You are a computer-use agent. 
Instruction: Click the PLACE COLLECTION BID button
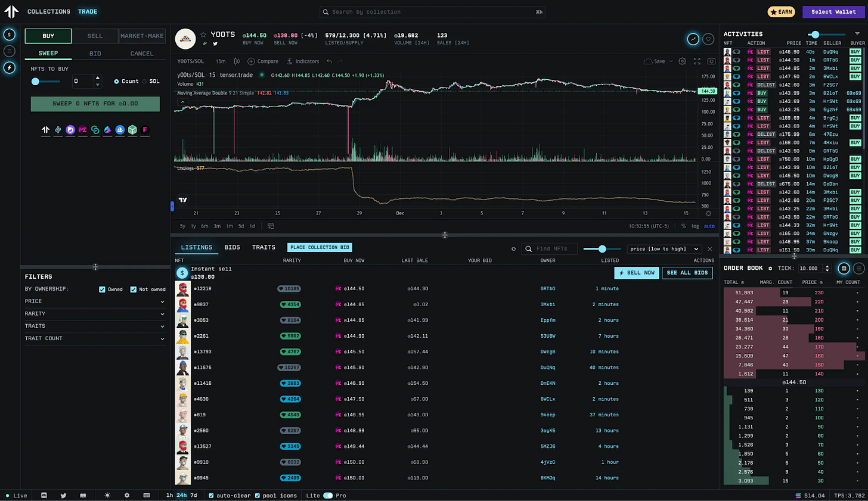[320, 248]
